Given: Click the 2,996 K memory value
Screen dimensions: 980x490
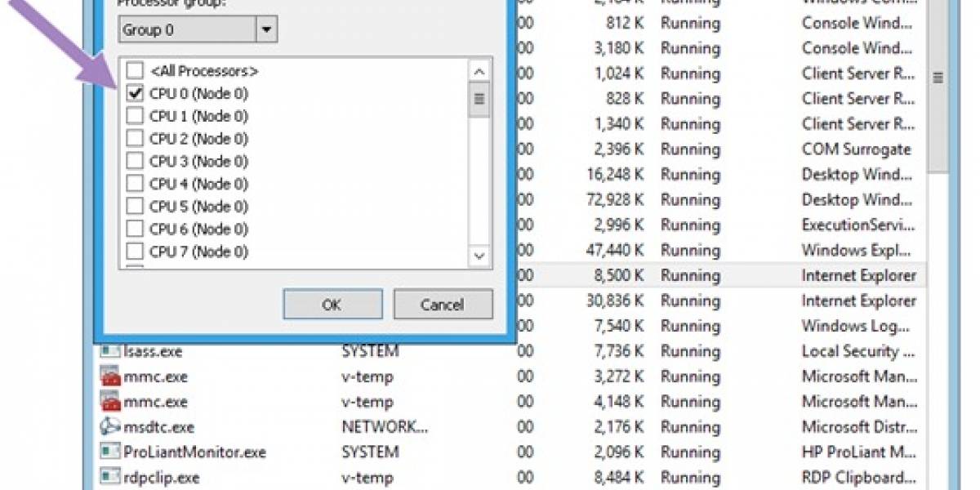Looking at the screenshot, I should pyautogui.click(x=619, y=225).
